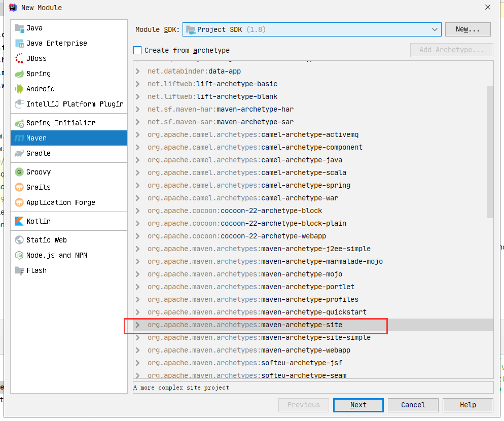Screen dimensions: 504x421
Task: Select softeu-archetype-seam row
Action: coord(313,375)
